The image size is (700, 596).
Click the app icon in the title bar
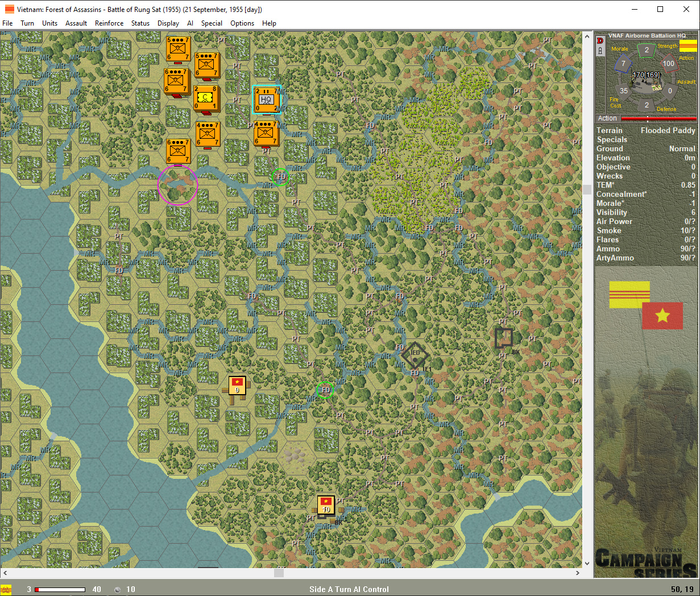click(9, 9)
